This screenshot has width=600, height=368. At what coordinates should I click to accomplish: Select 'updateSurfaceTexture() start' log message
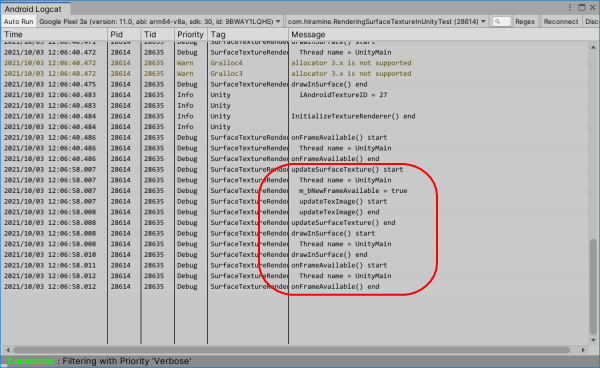pyautogui.click(x=347, y=169)
